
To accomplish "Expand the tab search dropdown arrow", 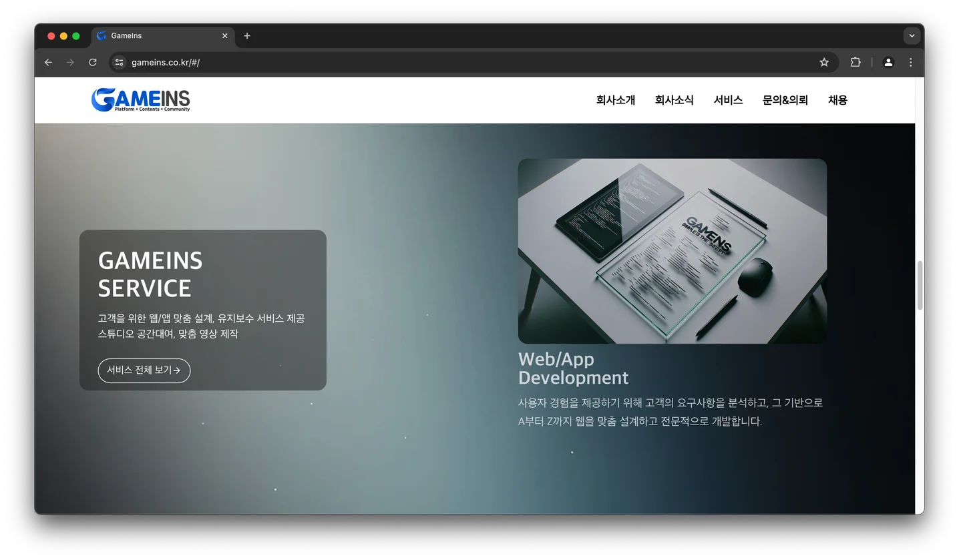I will click(912, 36).
